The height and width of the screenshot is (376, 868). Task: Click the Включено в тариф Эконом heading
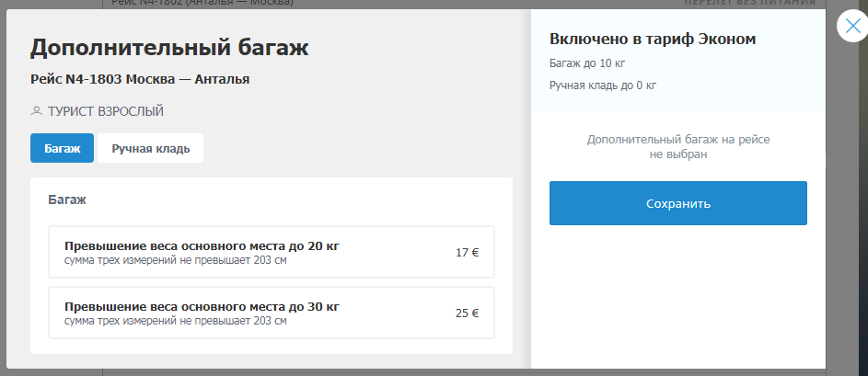click(x=652, y=39)
